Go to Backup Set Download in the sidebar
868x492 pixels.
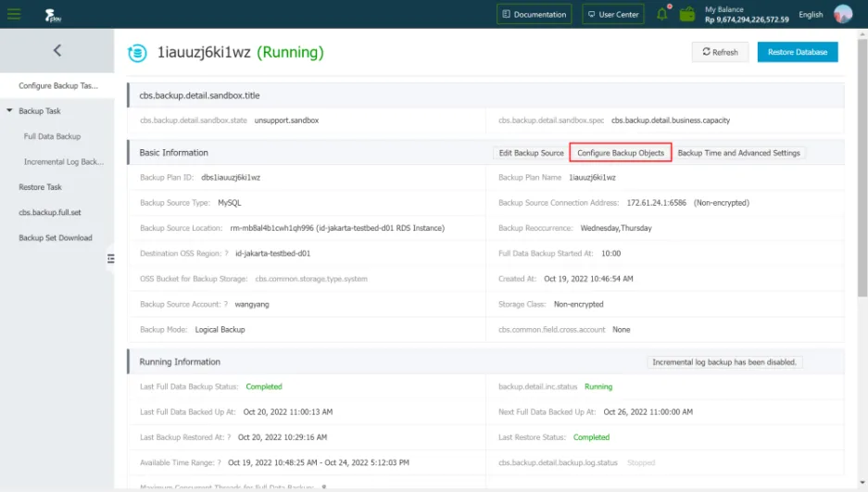(x=56, y=238)
